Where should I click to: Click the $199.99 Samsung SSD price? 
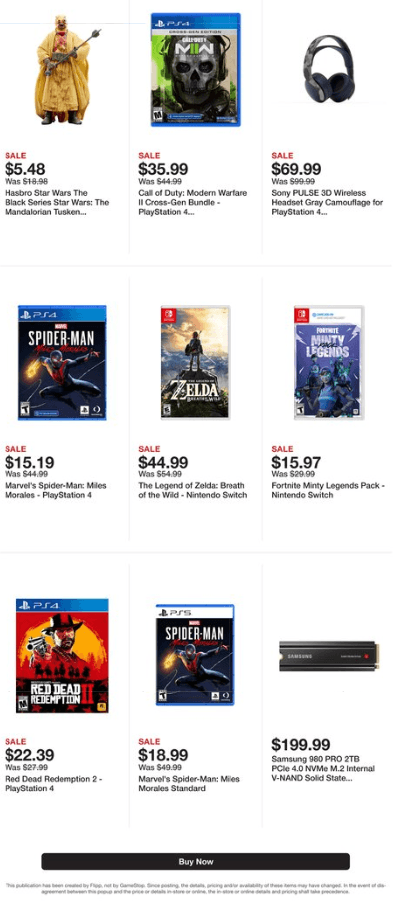pyautogui.click(x=301, y=744)
